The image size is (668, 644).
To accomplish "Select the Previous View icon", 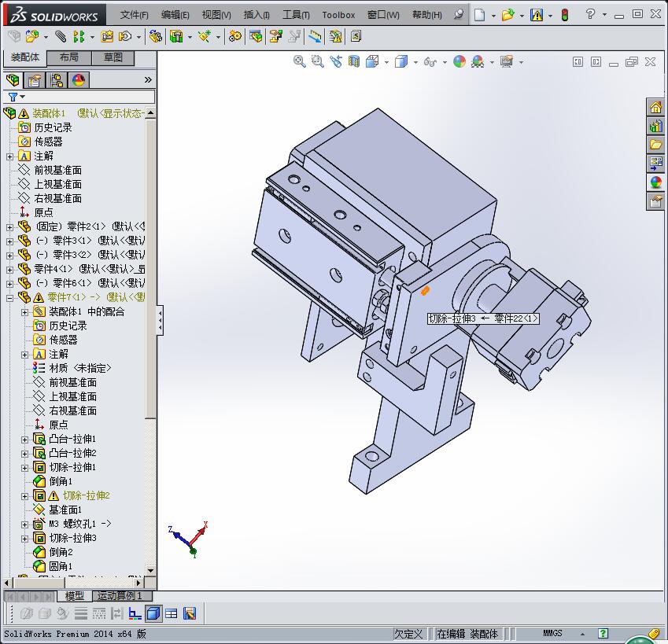I will coord(336,61).
